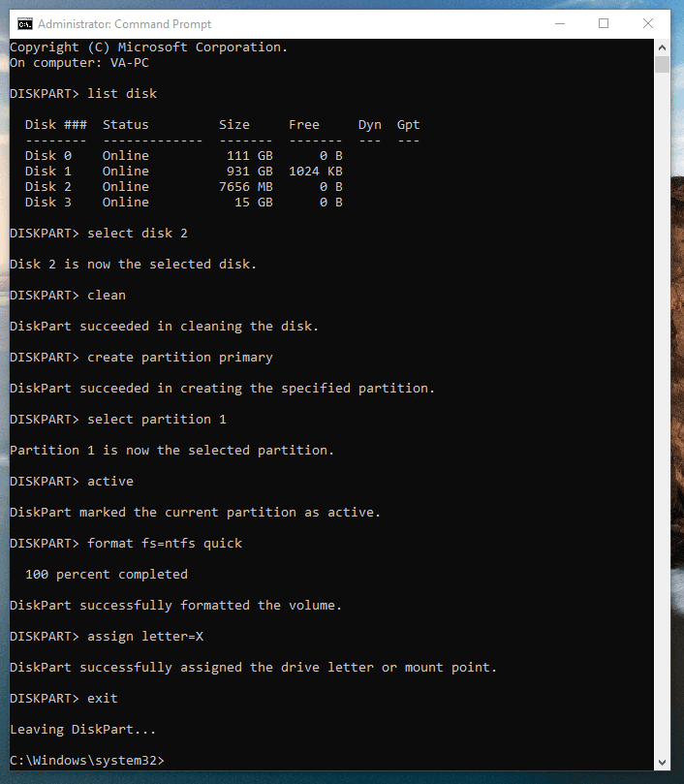Click the '111 GB' size value
Viewport: 684px width, 784px height.
click(x=250, y=156)
